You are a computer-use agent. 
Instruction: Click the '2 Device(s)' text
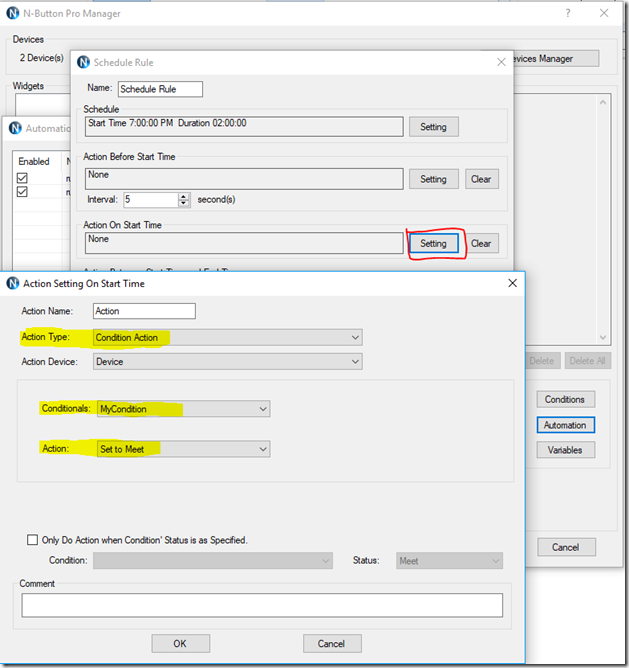(42, 58)
